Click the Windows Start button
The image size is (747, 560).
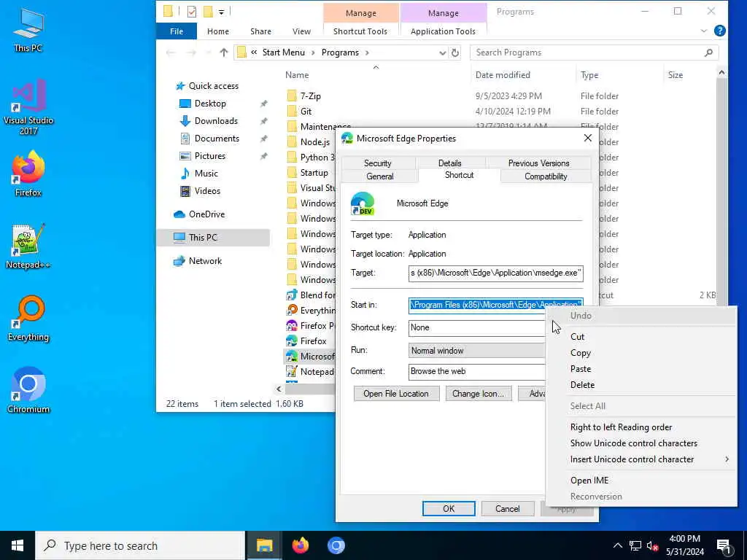click(18, 545)
